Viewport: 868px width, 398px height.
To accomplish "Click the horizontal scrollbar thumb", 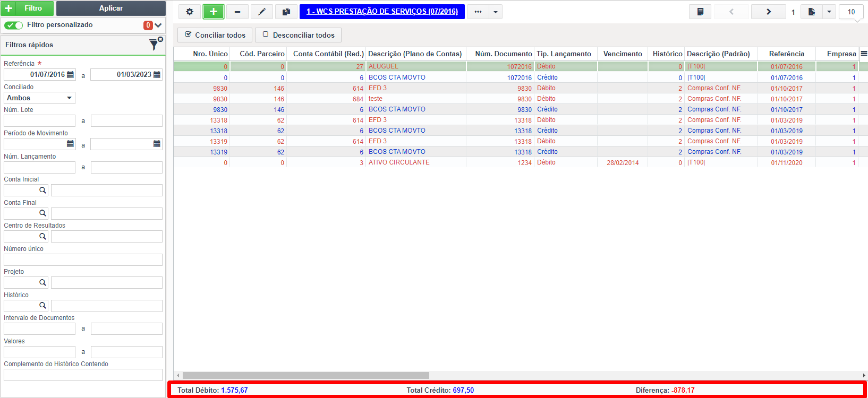I will (305, 375).
